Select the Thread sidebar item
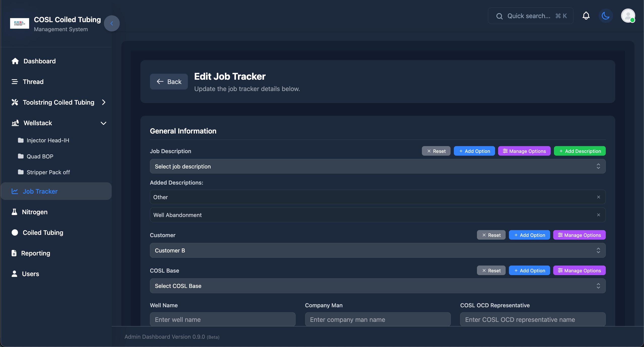 33,81
